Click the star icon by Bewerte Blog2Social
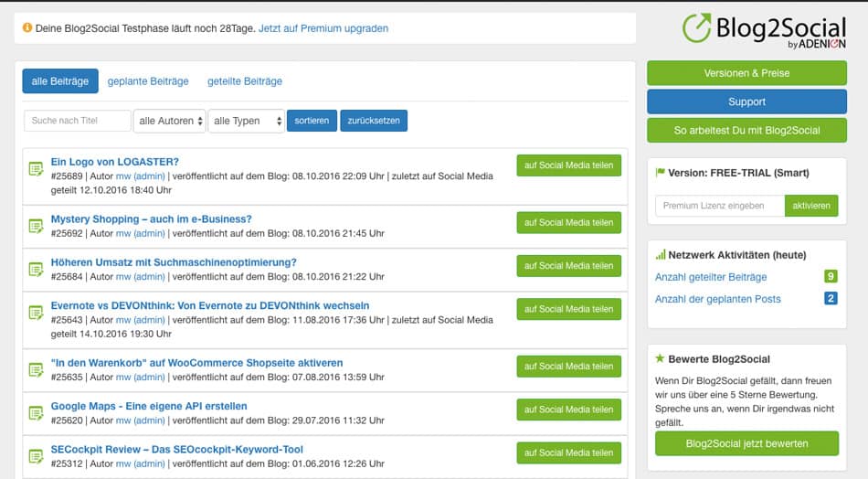Viewport: 868px width, 479px height. tap(660, 358)
